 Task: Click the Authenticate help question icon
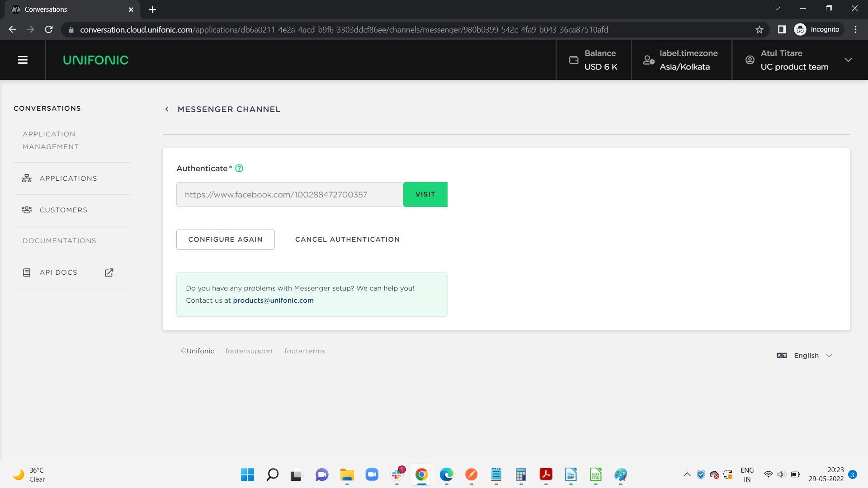(239, 169)
